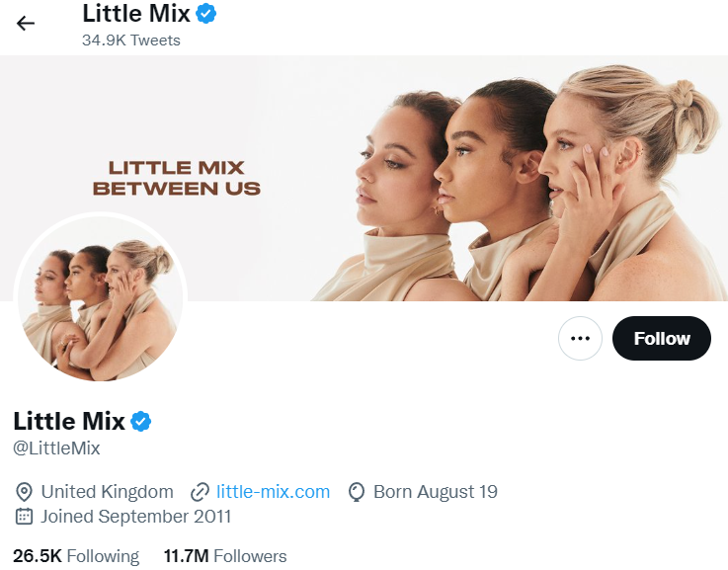Click the Little Mix title in the header
The image size is (728, 570).
pyautogui.click(x=136, y=14)
